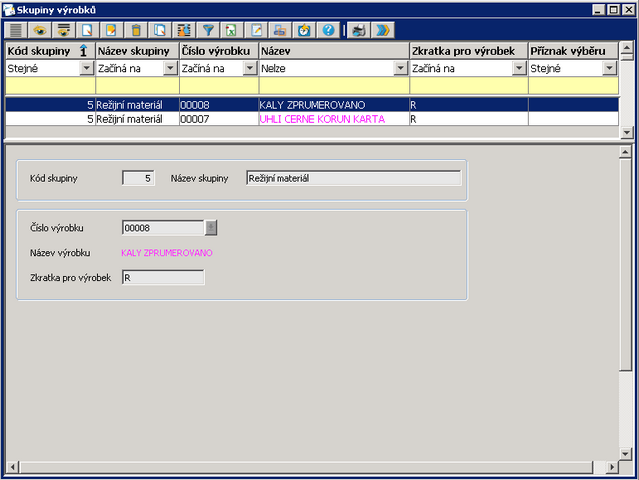Screen dimensions: 639x480
Task: Click the trash can delete icon
Action: pyautogui.click(x=136, y=30)
